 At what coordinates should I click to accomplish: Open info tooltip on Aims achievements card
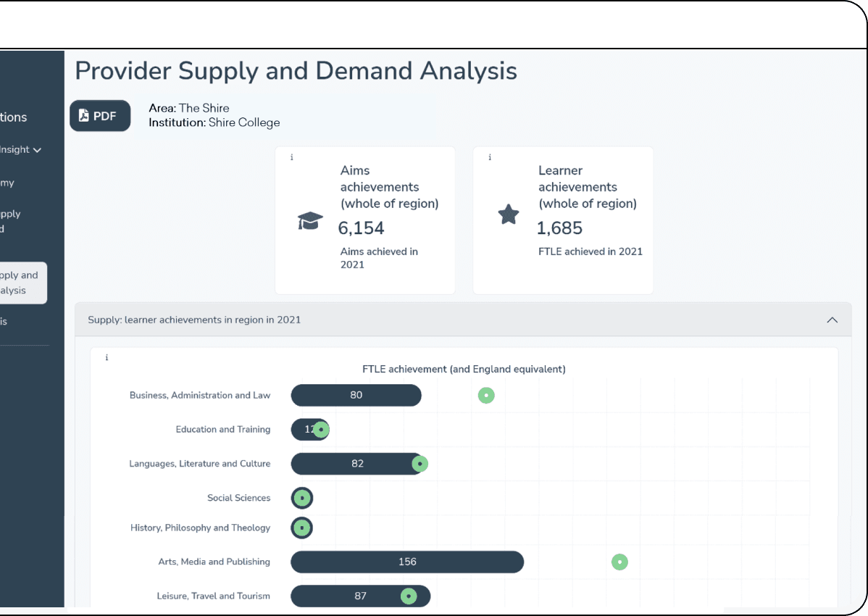292,157
